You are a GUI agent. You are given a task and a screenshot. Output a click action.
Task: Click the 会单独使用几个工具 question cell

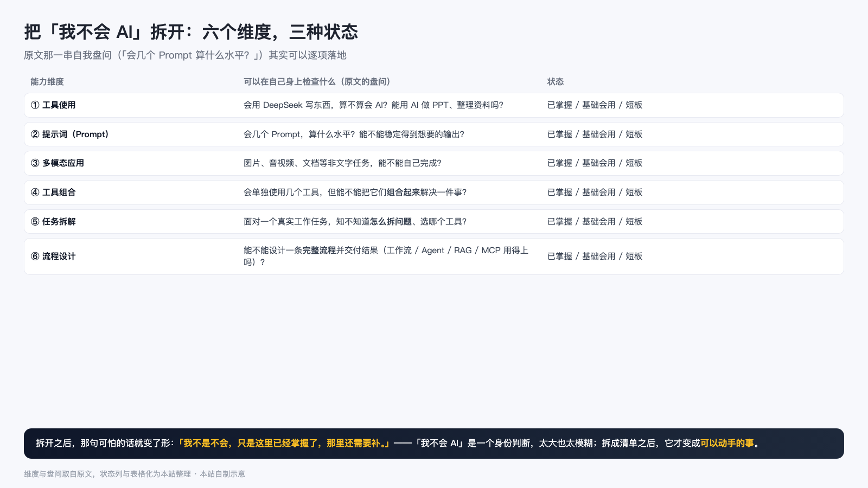pyautogui.click(x=355, y=192)
